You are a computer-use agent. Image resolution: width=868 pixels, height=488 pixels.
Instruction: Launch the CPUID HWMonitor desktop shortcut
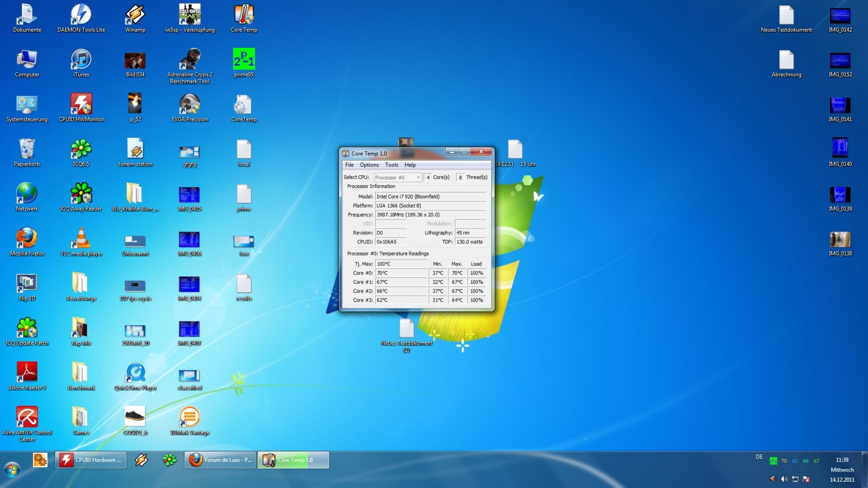pyautogui.click(x=81, y=108)
